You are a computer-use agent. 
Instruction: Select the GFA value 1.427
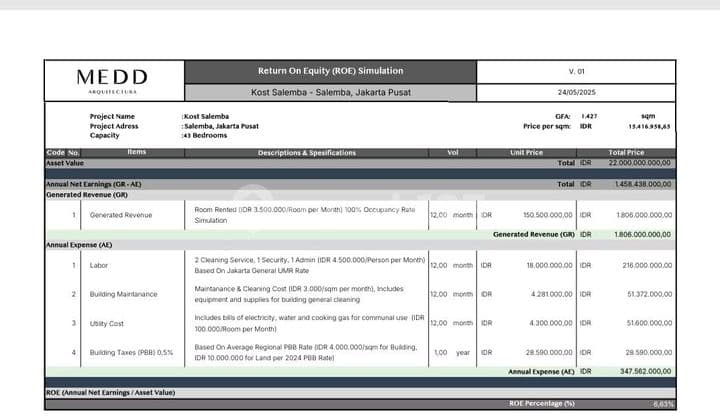591,116
